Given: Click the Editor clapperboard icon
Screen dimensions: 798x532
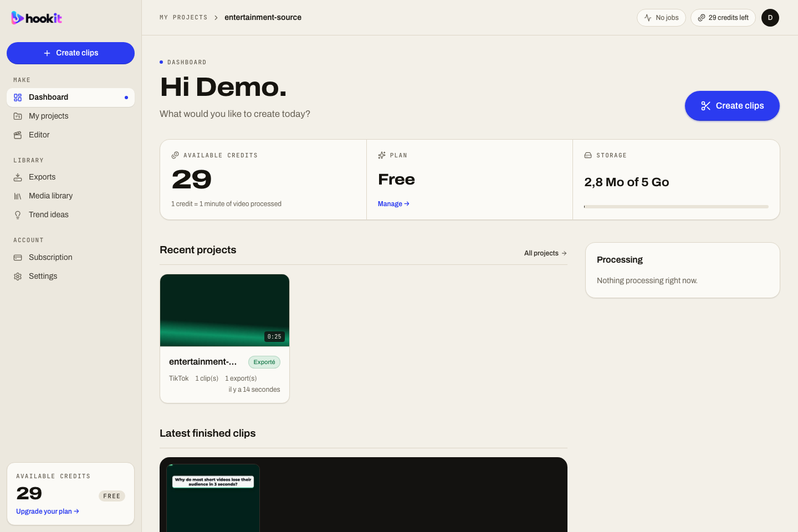Looking at the screenshot, I should (x=18, y=135).
